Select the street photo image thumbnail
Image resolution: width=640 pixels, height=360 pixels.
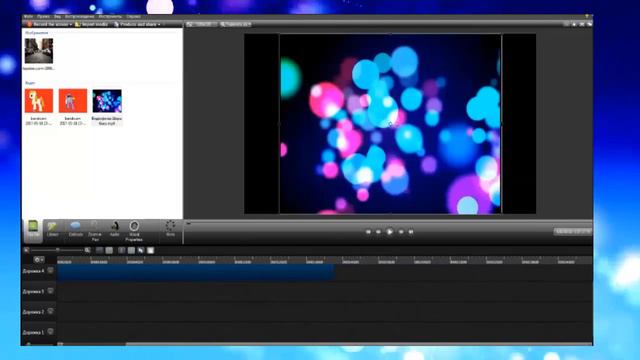pos(39,51)
